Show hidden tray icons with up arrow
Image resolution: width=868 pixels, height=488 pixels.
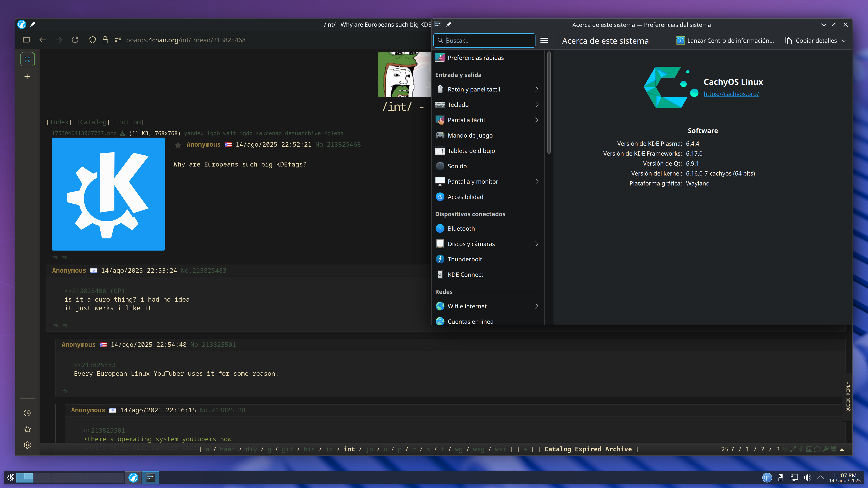[821, 478]
